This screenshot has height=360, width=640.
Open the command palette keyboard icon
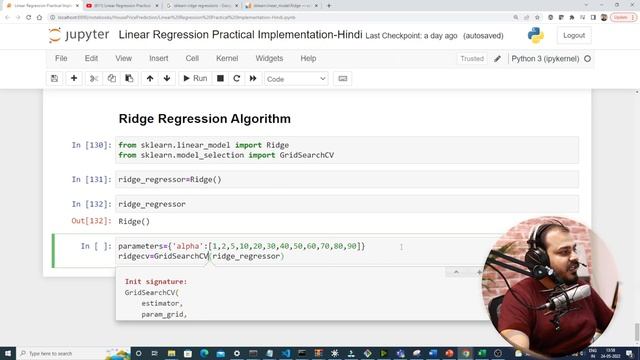click(x=343, y=78)
